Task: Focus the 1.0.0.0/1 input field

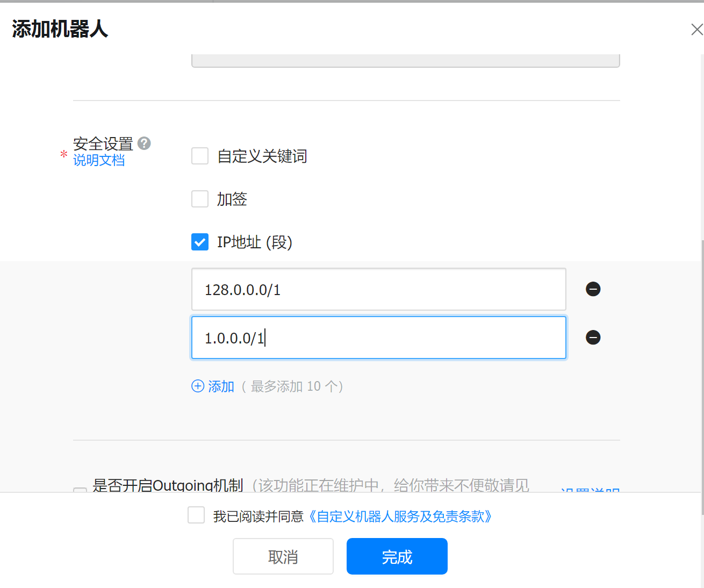Action: (x=379, y=338)
